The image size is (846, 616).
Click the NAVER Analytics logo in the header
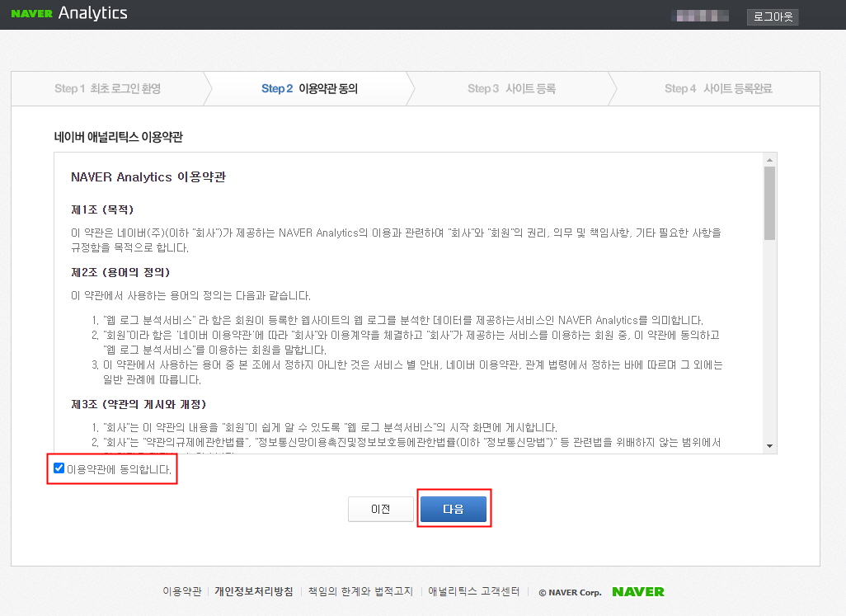(x=70, y=13)
